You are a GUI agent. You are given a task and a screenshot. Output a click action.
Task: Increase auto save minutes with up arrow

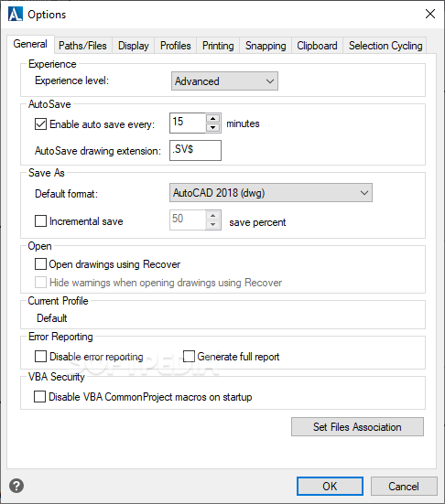tap(212, 118)
